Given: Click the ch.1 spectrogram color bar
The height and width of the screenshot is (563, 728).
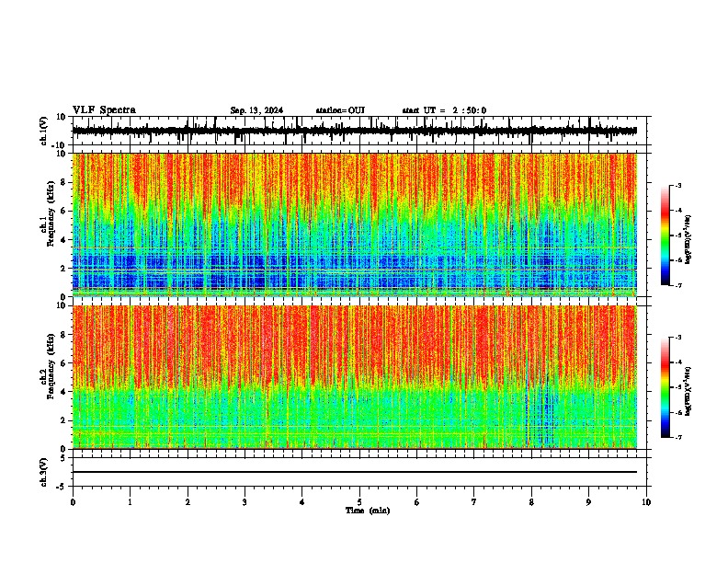Looking at the screenshot, I should (665, 236).
